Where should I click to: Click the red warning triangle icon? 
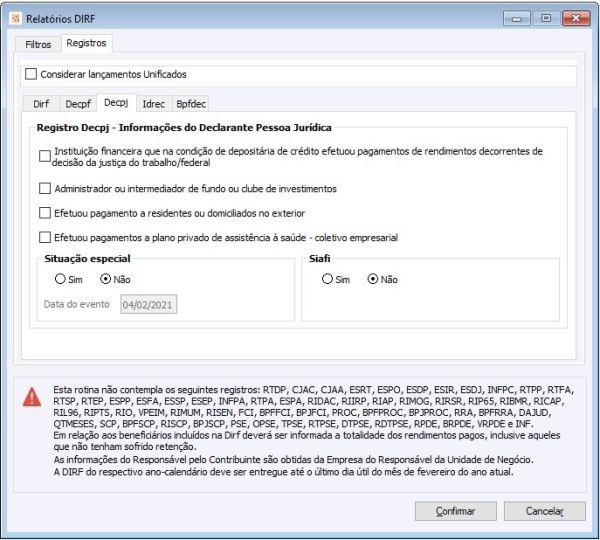click(x=32, y=397)
